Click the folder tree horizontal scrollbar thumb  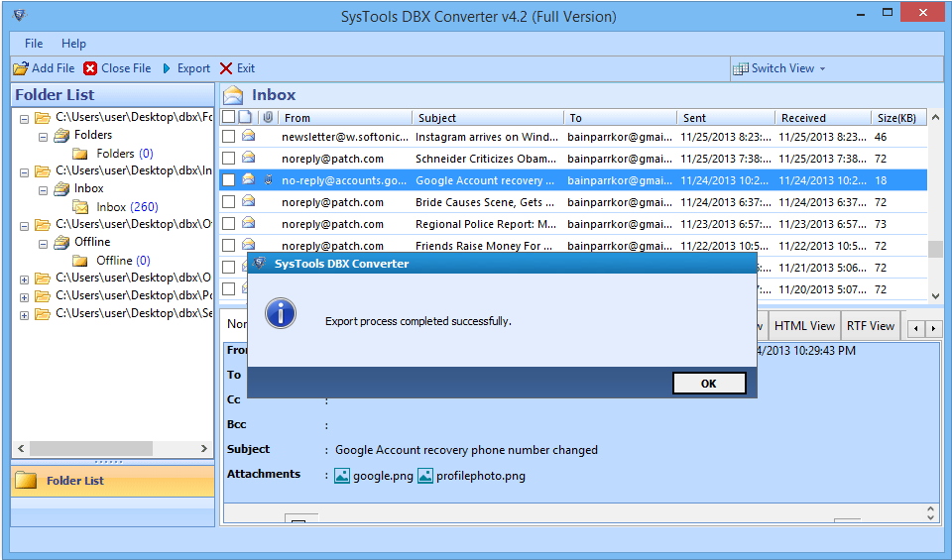(x=91, y=448)
